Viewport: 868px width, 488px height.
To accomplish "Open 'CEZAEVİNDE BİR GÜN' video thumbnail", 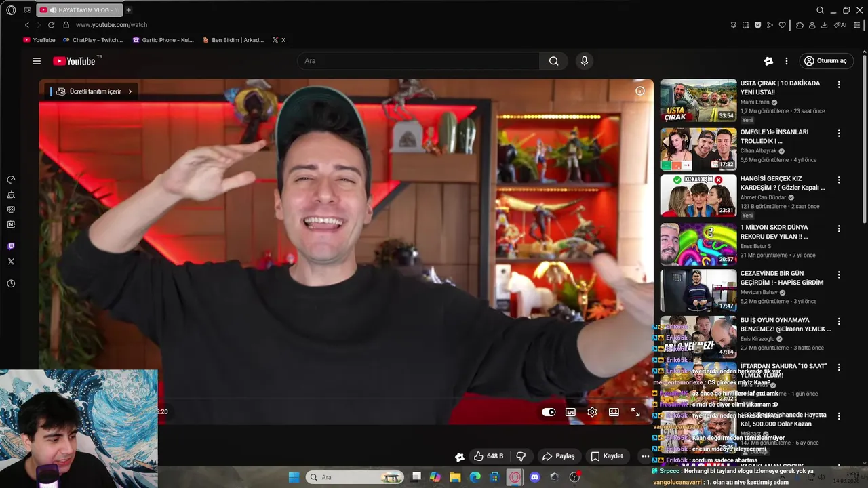I will pyautogui.click(x=698, y=290).
